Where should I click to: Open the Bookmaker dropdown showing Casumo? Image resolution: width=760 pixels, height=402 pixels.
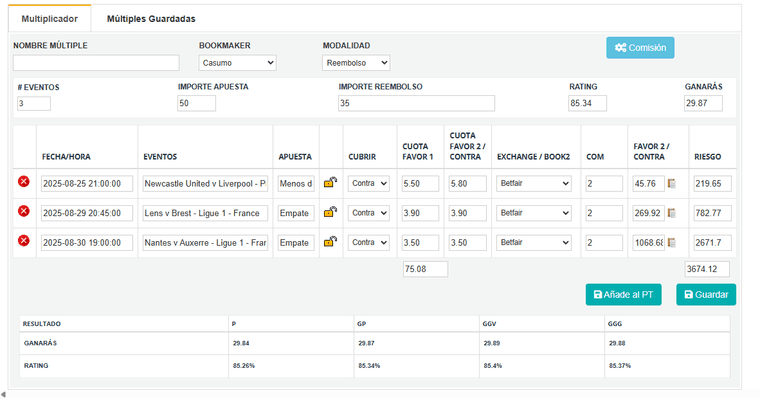[237, 63]
